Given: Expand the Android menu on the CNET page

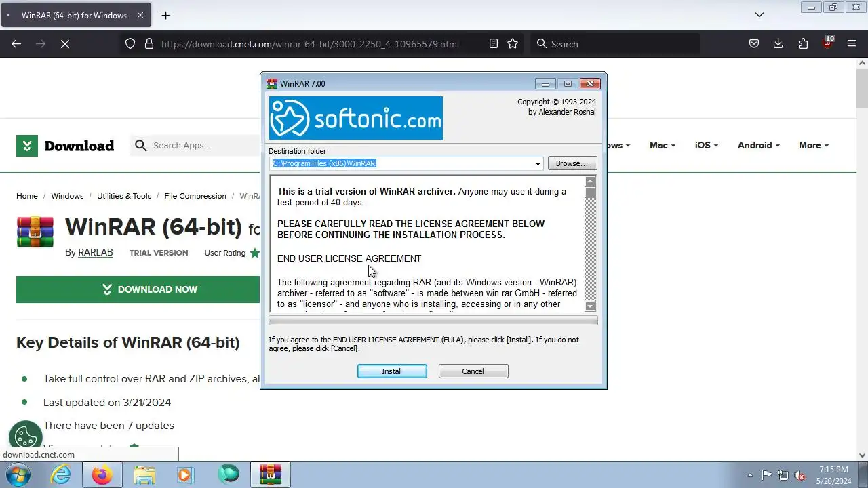Looking at the screenshot, I should point(758,146).
